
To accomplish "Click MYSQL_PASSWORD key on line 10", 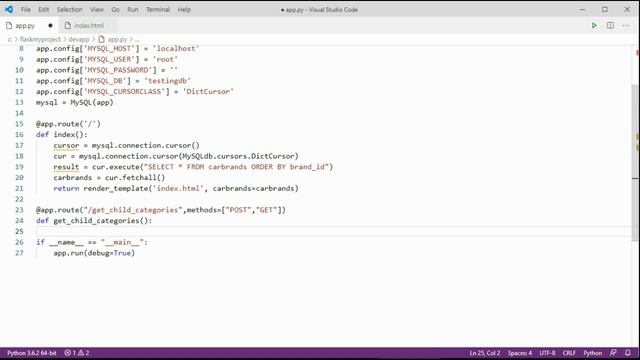I will point(118,70).
